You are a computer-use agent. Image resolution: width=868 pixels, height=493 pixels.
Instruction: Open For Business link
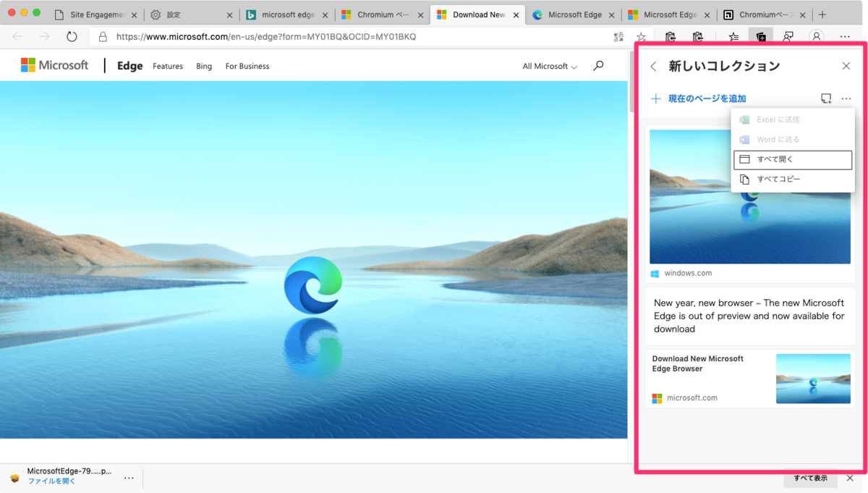click(247, 66)
